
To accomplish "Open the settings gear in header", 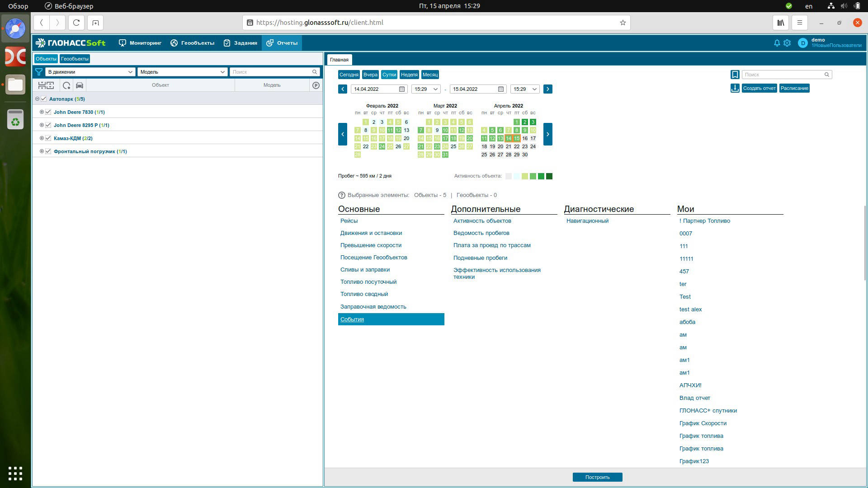I will pyautogui.click(x=787, y=43).
